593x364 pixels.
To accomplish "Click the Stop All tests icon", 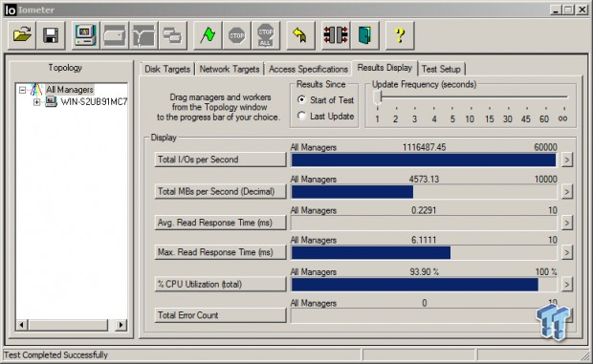I will [266, 35].
